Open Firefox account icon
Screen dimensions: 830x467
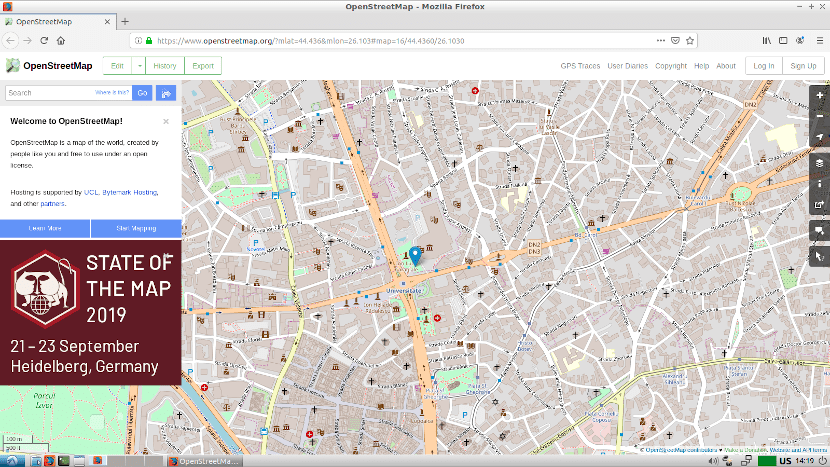[800, 41]
